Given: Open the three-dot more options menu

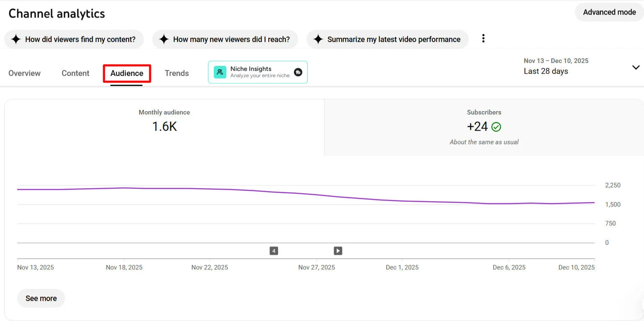Looking at the screenshot, I should (x=483, y=38).
